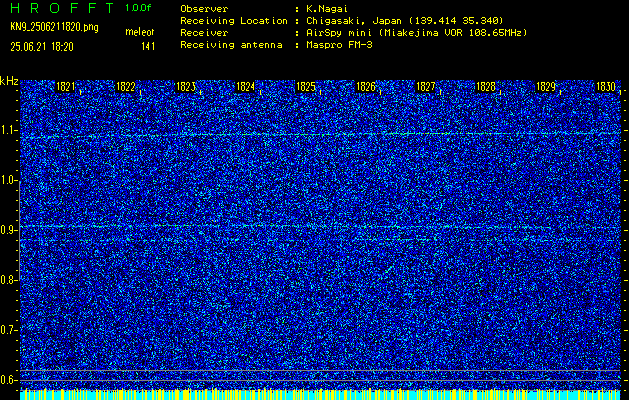Click the 1.0 frequency axis label
The height and width of the screenshot is (400, 629).
click(x=9, y=180)
